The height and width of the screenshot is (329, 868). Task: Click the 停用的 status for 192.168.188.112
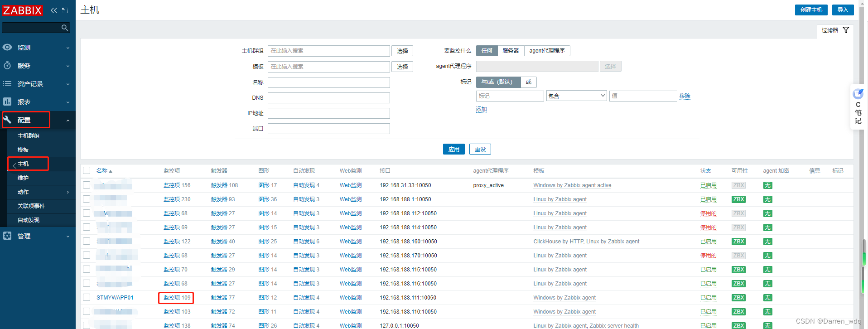click(x=708, y=213)
